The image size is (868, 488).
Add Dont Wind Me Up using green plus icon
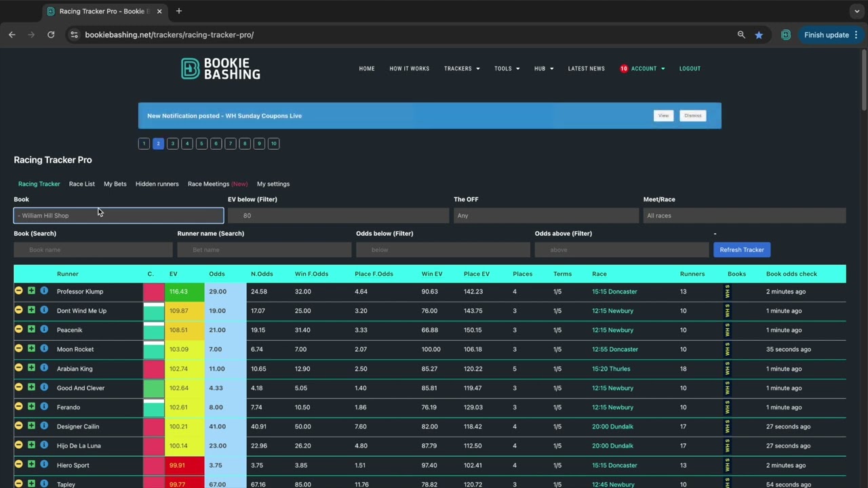coord(31,310)
